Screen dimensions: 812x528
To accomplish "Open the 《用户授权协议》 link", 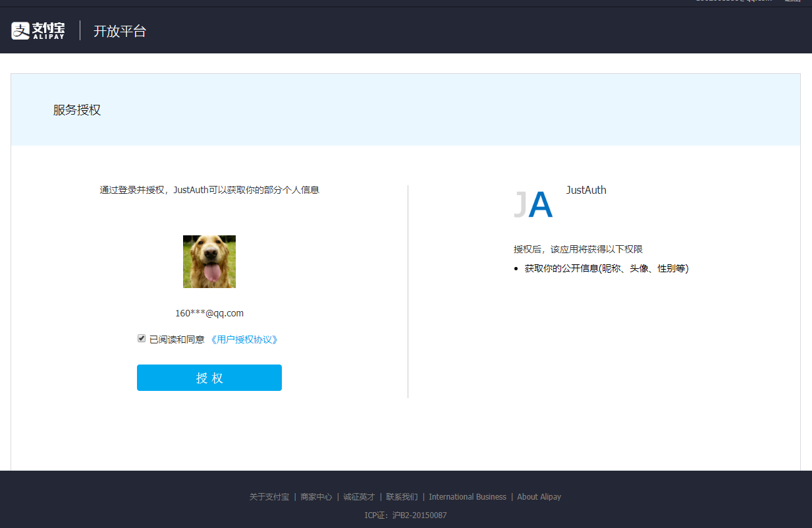I will coord(244,339).
